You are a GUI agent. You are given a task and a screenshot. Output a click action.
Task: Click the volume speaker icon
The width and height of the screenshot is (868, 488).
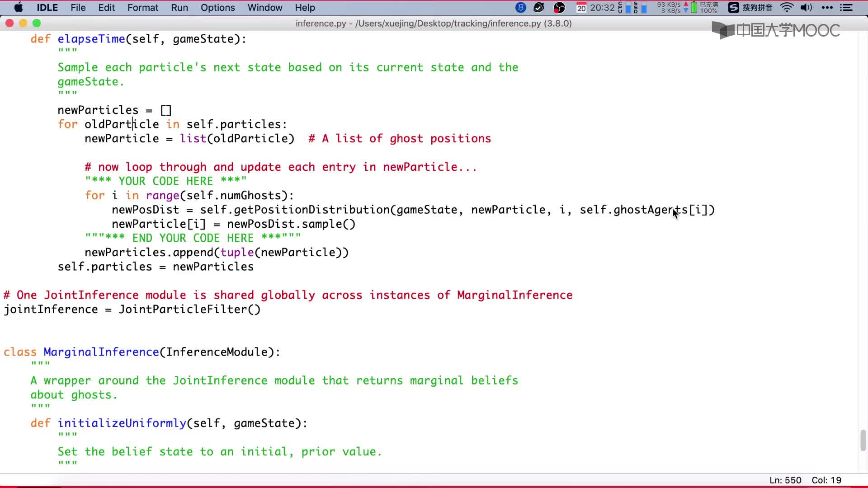point(807,8)
